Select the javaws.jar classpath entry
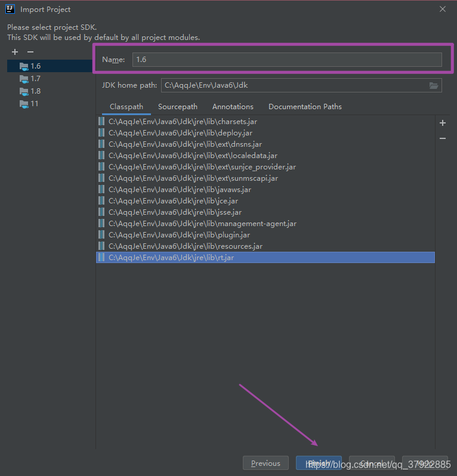The height and width of the screenshot is (476, 457). coord(265,190)
